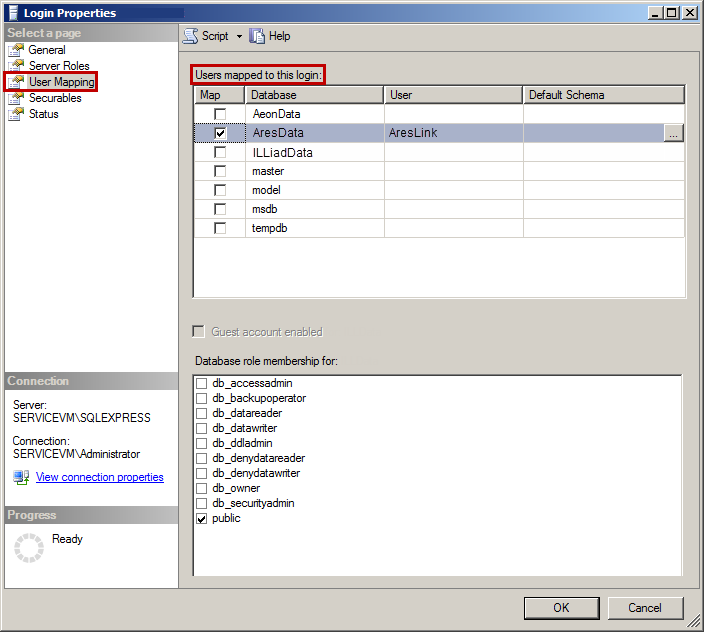The width and height of the screenshot is (704, 632).
Task: Click the Status page icon
Action: click(16, 114)
